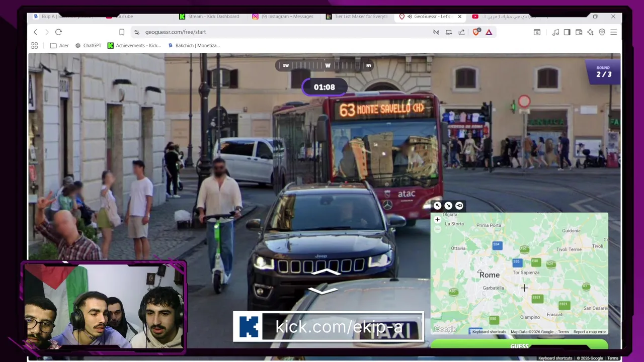Click the Google logo on guess map
Image resolution: width=644 pixels, height=362 pixels.
(x=445, y=330)
